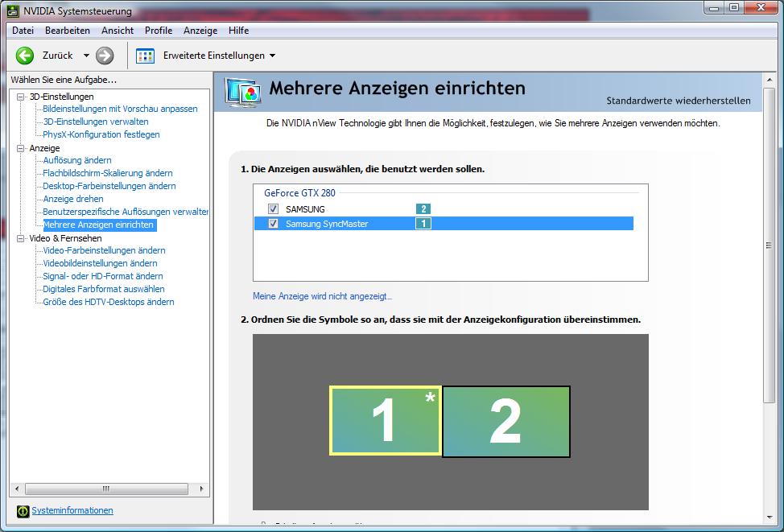Click the number 2 badge beside SAMSUNG
784x532 pixels.
click(423, 209)
